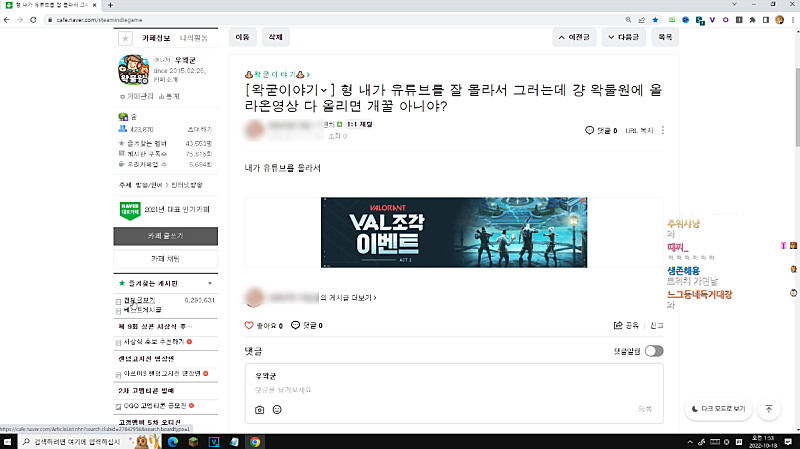Click the 등록 submit comment button
Screen dimensions: 800x449
pyautogui.click(x=645, y=409)
